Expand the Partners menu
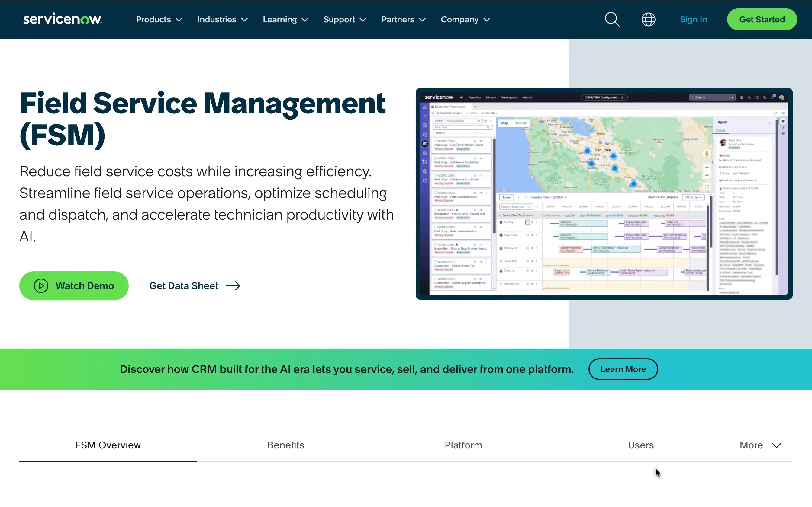This screenshot has height=507, width=812. 403,19
